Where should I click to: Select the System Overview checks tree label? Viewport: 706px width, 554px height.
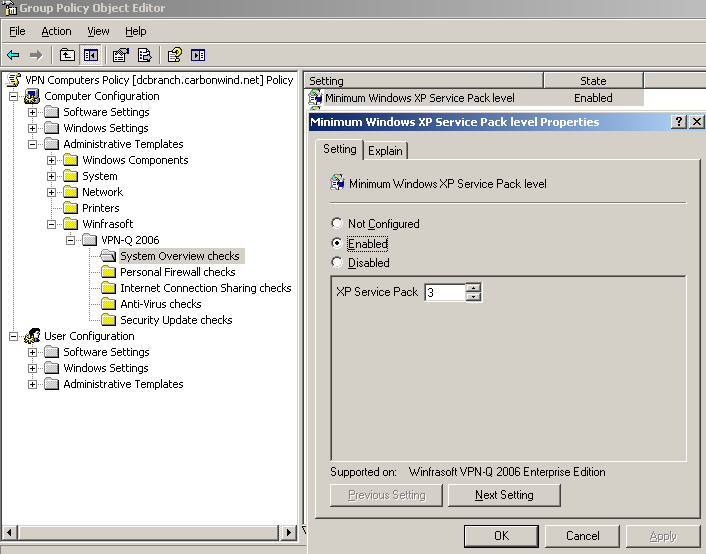tap(180, 256)
